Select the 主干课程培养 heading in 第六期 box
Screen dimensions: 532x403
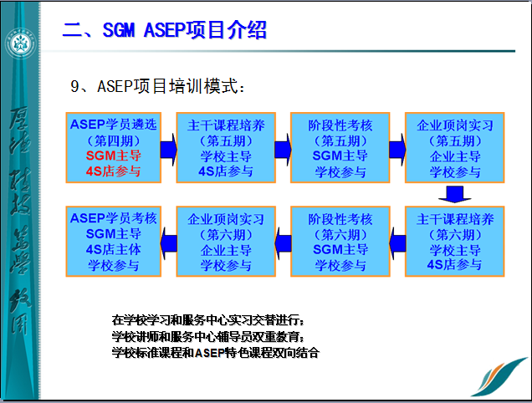[455, 219]
